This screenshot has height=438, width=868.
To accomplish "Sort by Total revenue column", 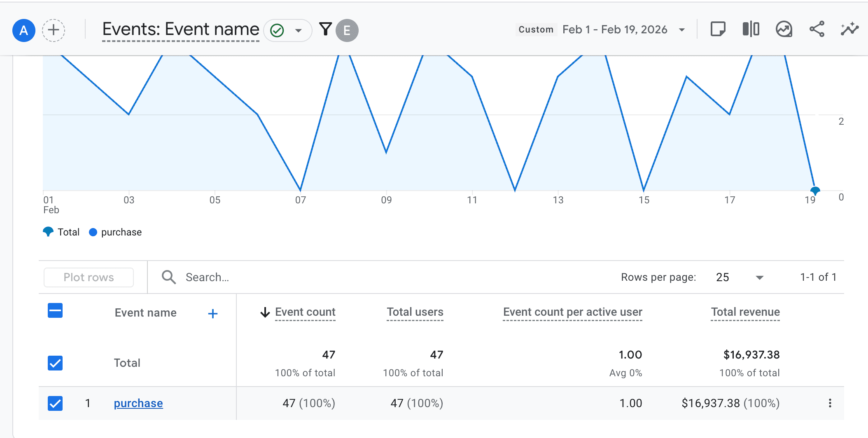I will point(745,312).
